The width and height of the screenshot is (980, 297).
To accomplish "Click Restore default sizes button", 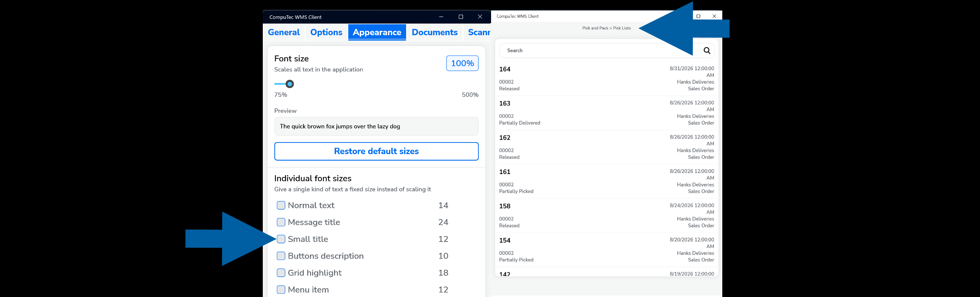I will click(x=376, y=151).
